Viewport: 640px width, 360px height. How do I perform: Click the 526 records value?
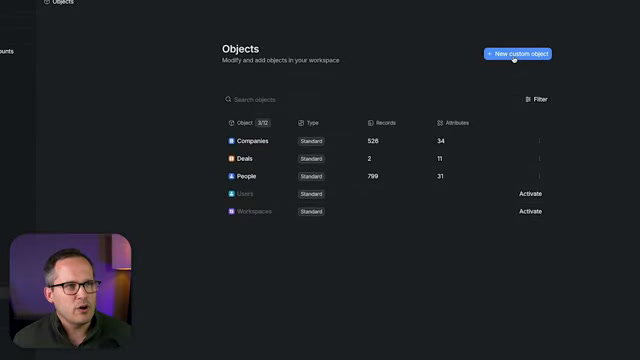click(x=373, y=141)
